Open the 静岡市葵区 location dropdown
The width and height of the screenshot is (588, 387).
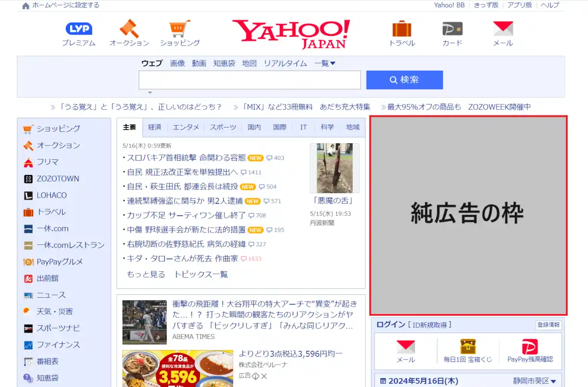coord(535,381)
